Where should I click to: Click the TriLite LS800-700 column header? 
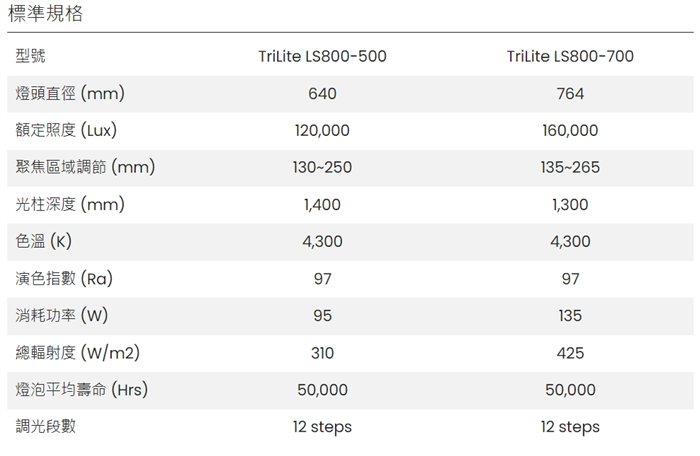pyautogui.click(x=570, y=56)
